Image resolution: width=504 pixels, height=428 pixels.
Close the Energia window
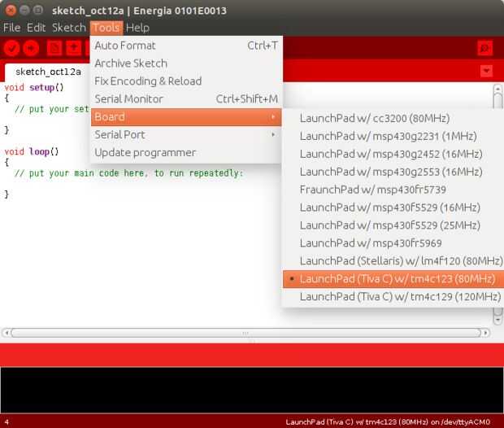[11, 11]
